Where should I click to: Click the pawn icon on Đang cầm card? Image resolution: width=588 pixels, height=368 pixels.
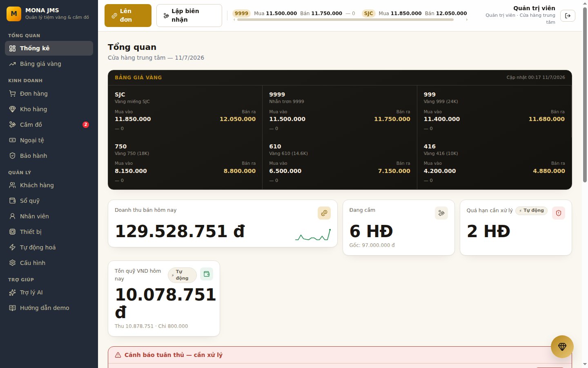click(x=441, y=213)
